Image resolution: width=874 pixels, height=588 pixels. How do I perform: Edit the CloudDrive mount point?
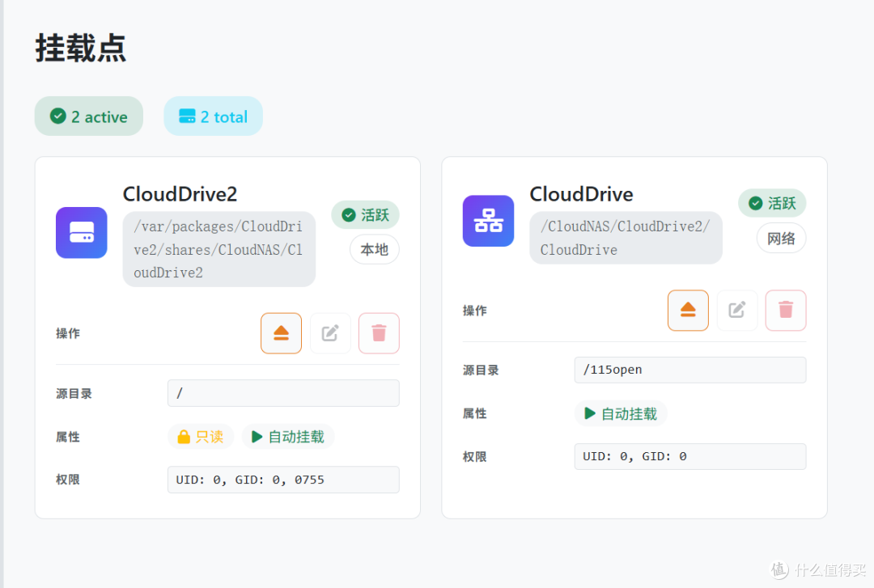[x=737, y=311]
